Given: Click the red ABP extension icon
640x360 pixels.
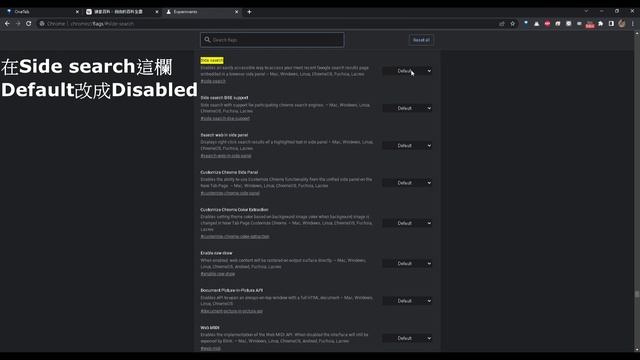Looking at the screenshot, I should [x=547, y=24].
